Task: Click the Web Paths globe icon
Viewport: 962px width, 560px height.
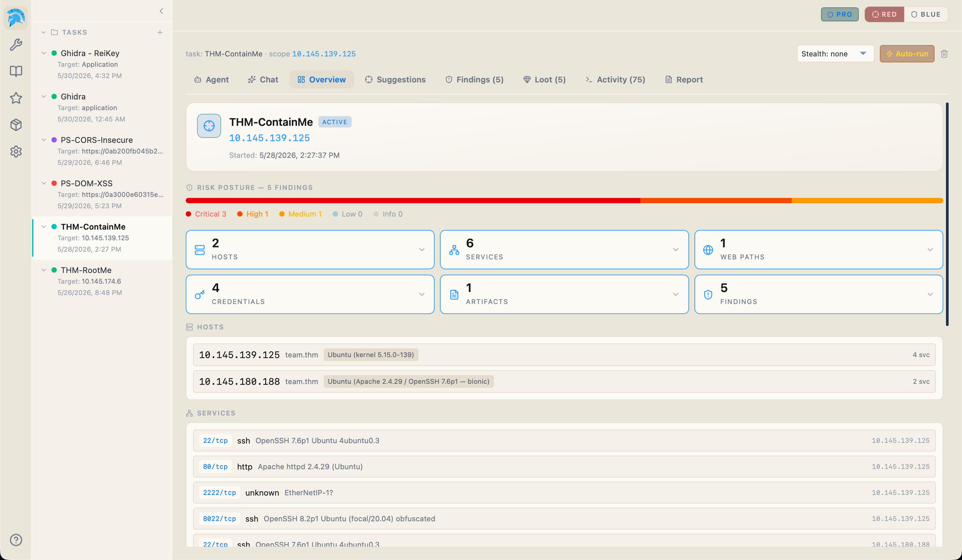Action: pos(708,250)
